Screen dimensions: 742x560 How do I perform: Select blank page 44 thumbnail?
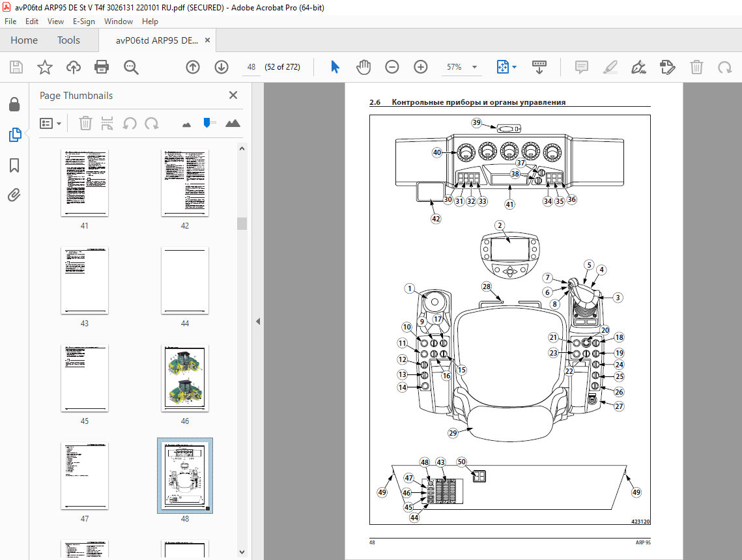(185, 281)
